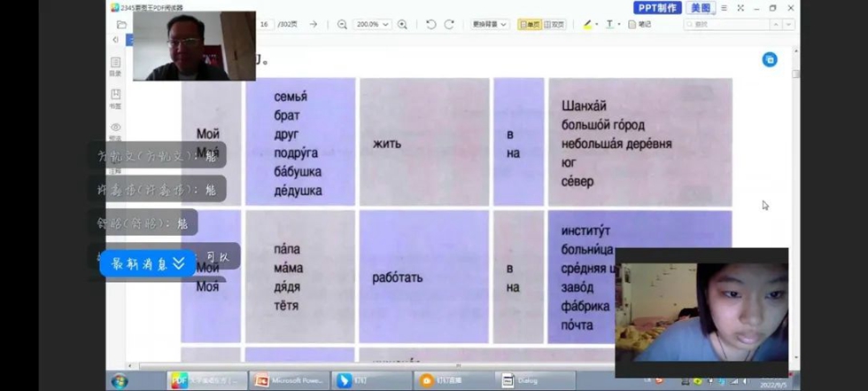Rotate the page clockwise
The image size is (868, 391).
click(449, 25)
